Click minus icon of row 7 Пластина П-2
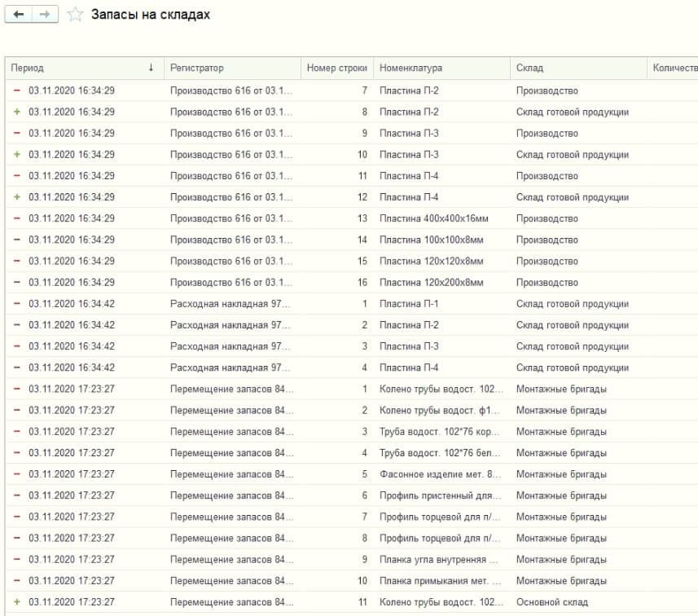 pyautogui.click(x=17, y=90)
